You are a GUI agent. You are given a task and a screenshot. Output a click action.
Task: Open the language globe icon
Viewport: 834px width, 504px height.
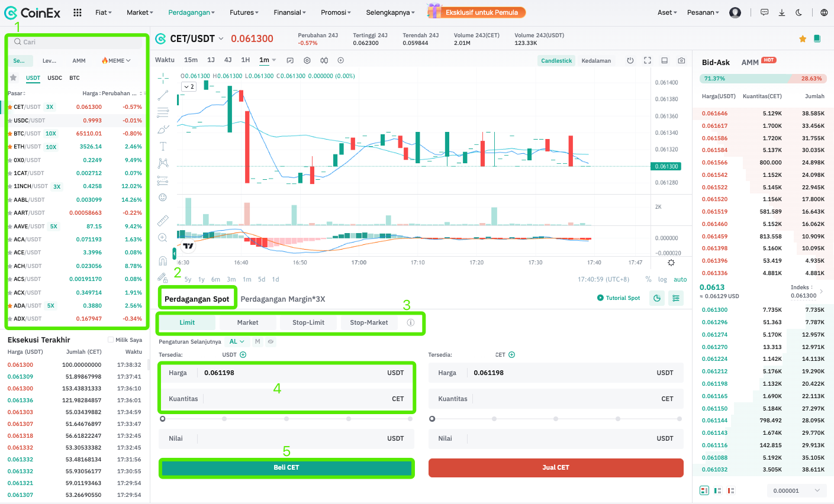pyautogui.click(x=825, y=12)
